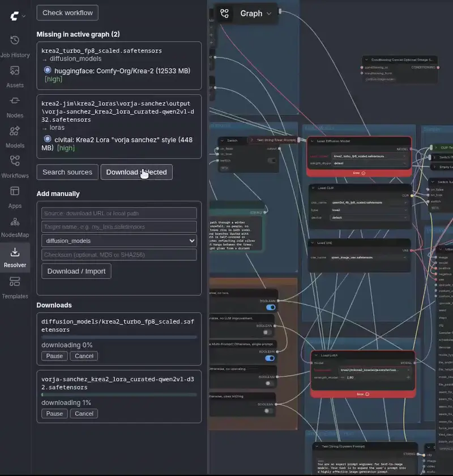The width and height of the screenshot is (453, 476).
Task: Click the 'downloading 0%' status text
Action: 67,345
